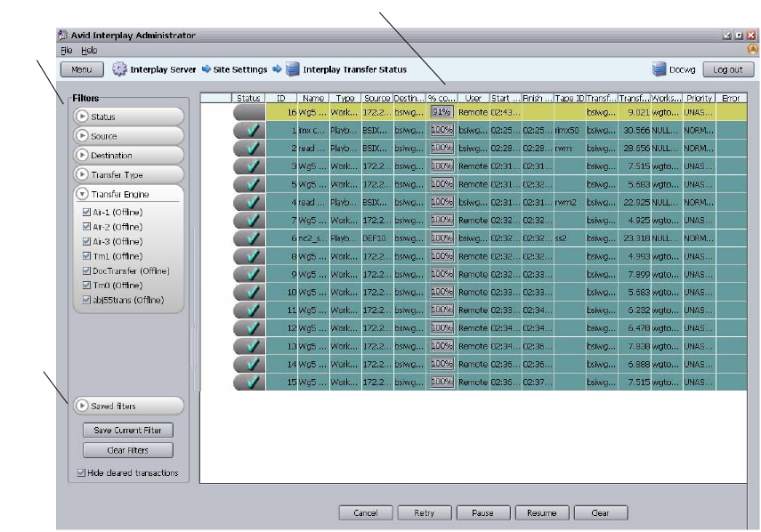
Task: Toggle the Tm0 (Offline) checkbox
Action: [x=87, y=286]
